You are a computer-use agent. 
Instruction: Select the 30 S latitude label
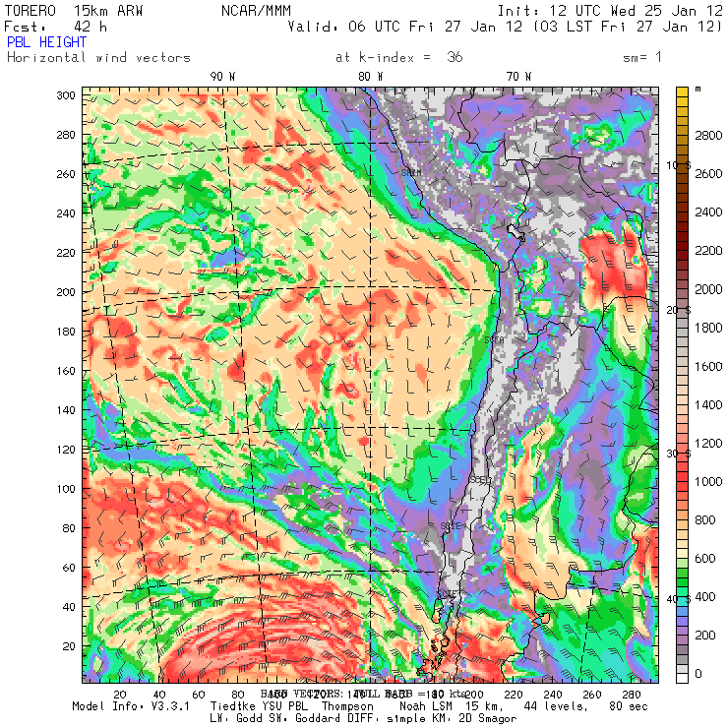coord(679,454)
